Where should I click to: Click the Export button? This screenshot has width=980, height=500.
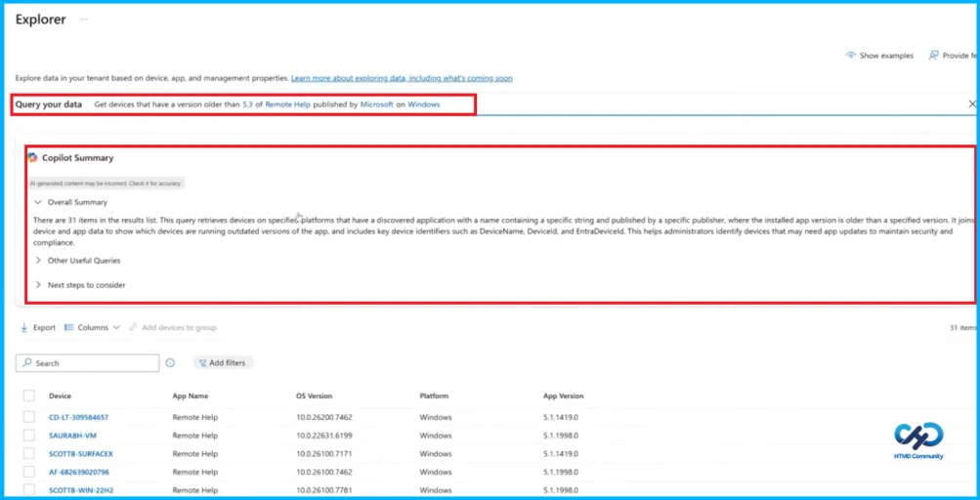pos(37,327)
